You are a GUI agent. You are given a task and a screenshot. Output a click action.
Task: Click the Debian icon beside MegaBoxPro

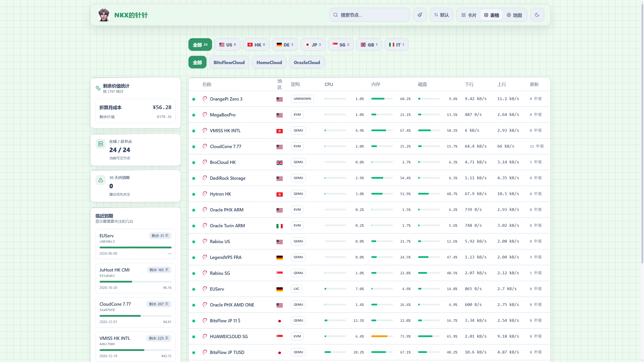205,114
